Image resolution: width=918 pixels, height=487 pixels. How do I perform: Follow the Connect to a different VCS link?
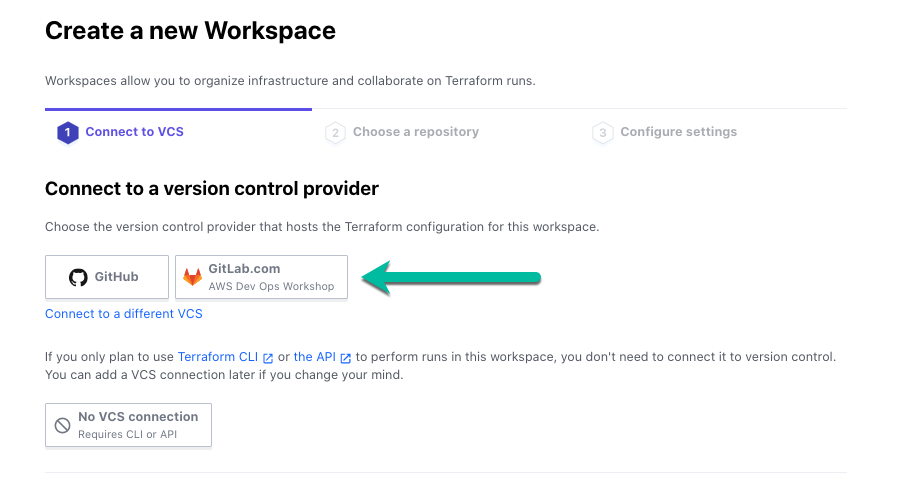(124, 314)
